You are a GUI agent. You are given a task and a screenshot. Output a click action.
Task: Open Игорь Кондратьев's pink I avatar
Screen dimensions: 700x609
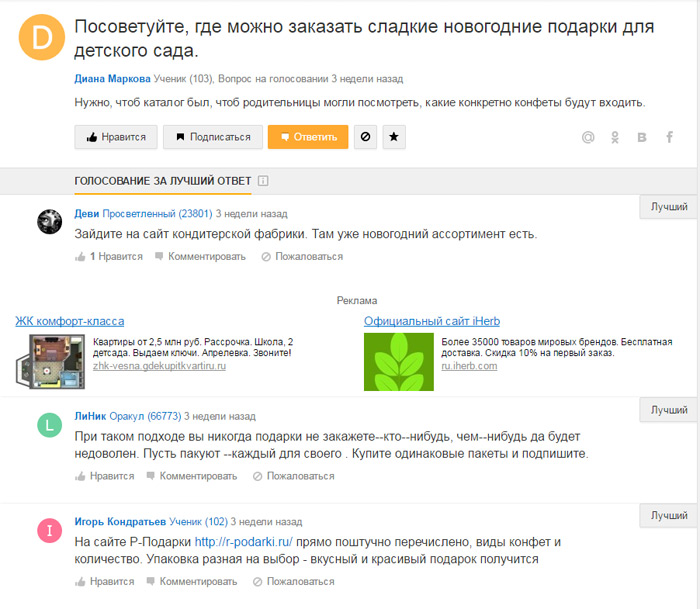pyautogui.click(x=50, y=530)
